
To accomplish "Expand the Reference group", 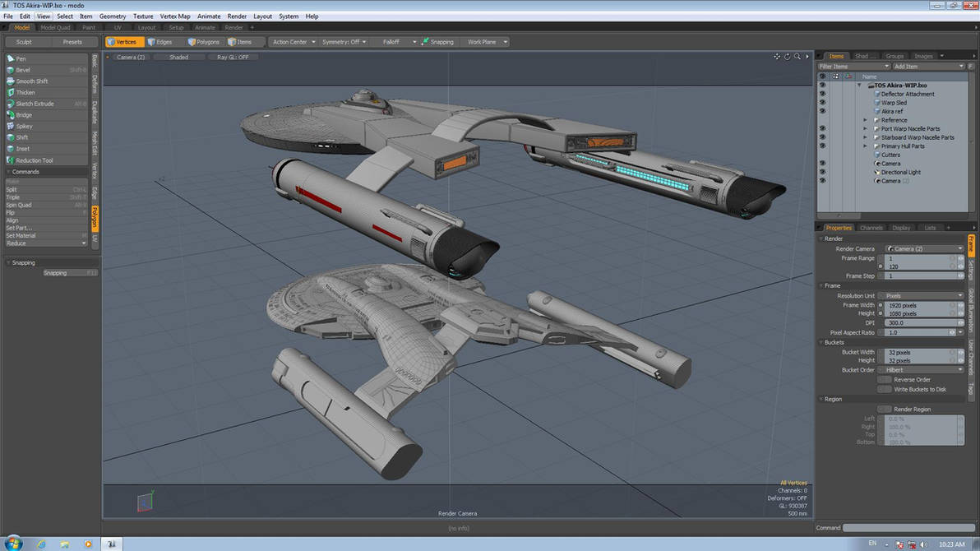I will [x=866, y=120].
